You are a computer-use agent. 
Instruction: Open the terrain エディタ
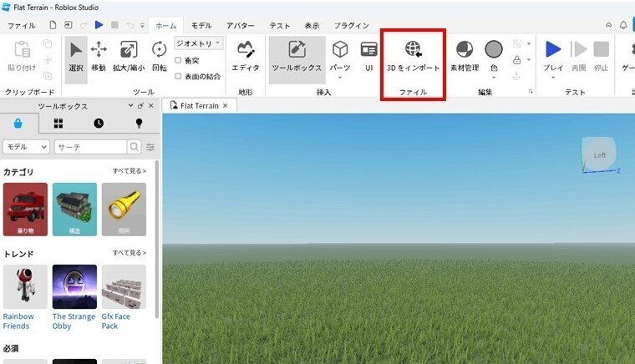coord(246,58)
